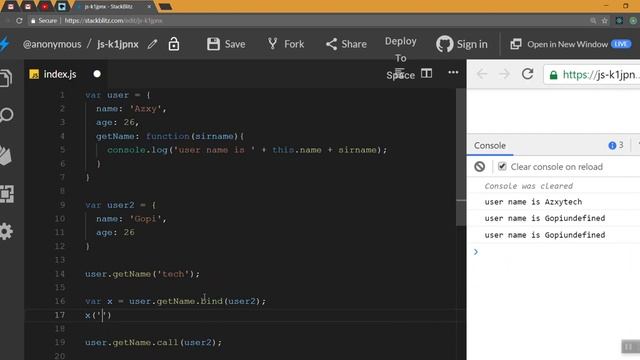Clear the console output
This screenshot has width=640, height=360.
pyautogui.click(x=480, y=167)
